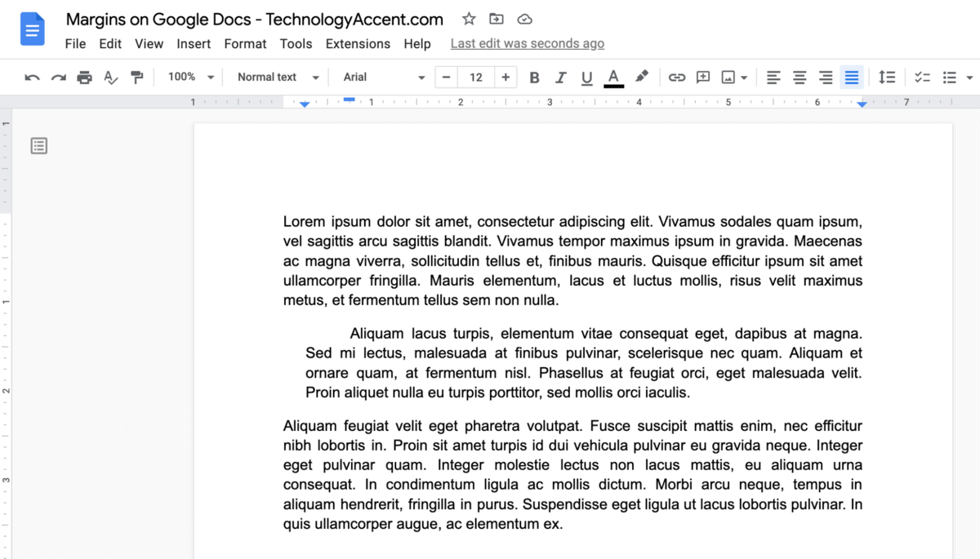Toggle bold formatting
This screenshot has width=980, height=559.
534,77
